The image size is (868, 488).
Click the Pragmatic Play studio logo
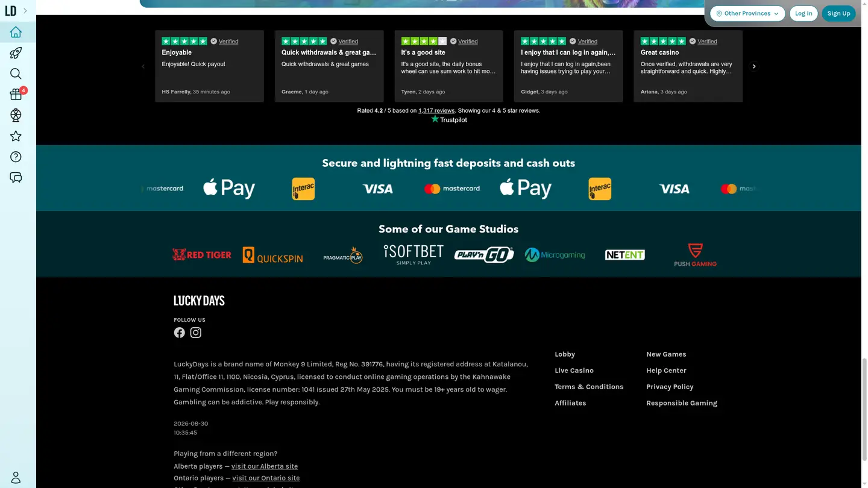tap(343, 255)
